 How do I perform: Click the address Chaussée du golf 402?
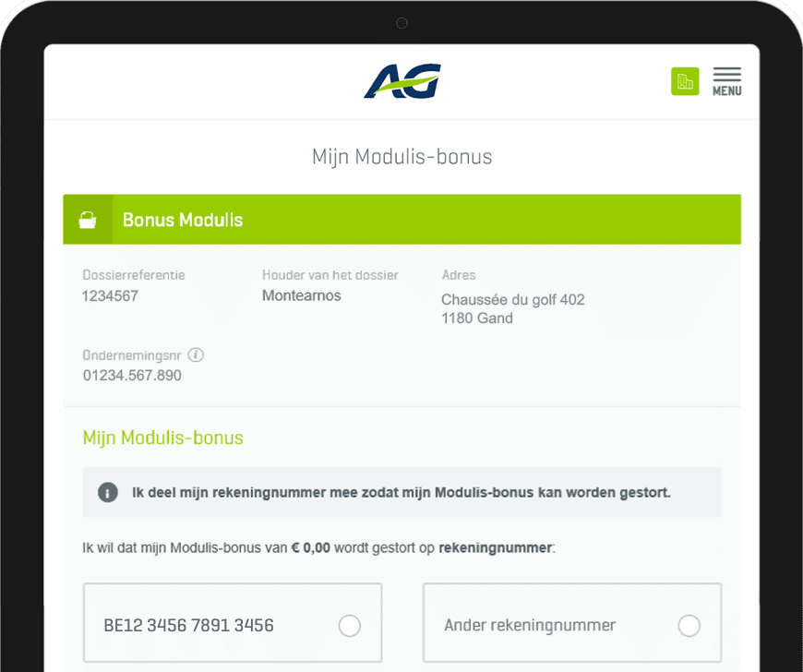point(512,300)
